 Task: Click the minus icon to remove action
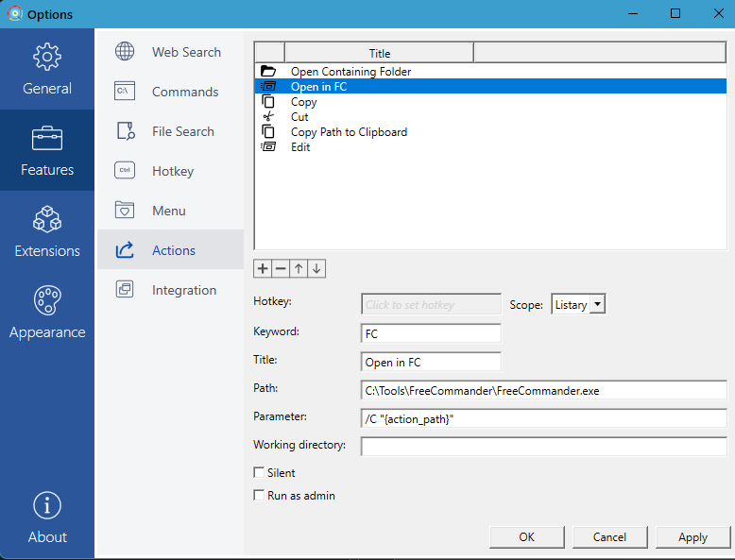pyautogui.click(x=281, y=269)
